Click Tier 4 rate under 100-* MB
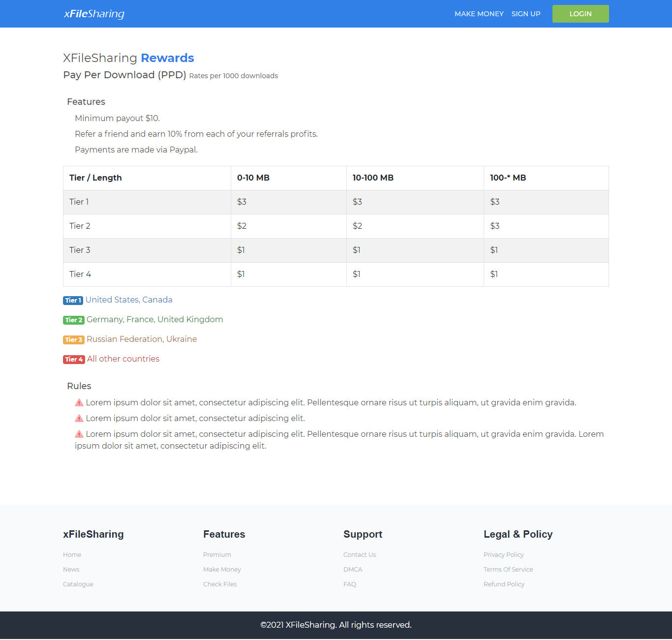Image resolution: width=672 pixels, height=640 pixels. [494, 274]
